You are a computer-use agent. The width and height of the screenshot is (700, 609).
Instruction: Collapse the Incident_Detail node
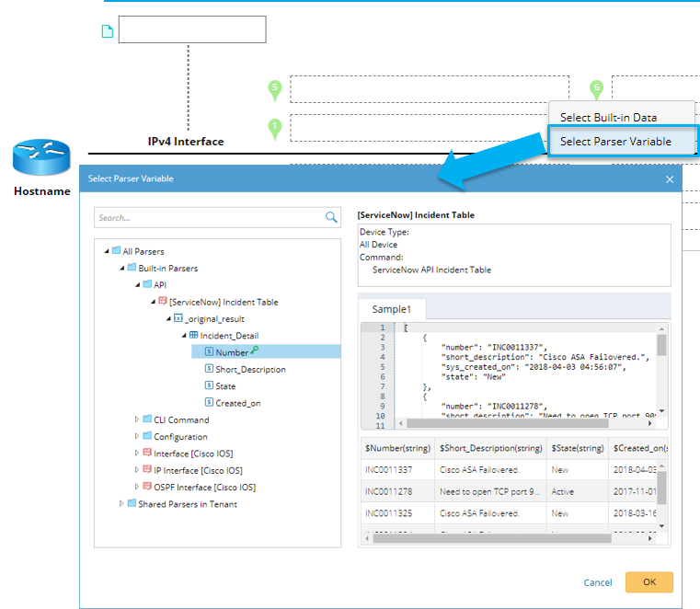(184, 335)
